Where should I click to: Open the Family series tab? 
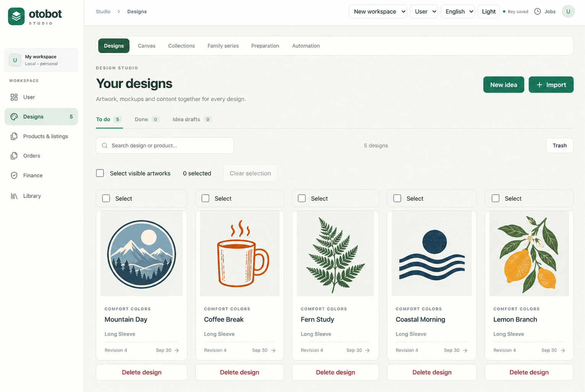[223, 46]
